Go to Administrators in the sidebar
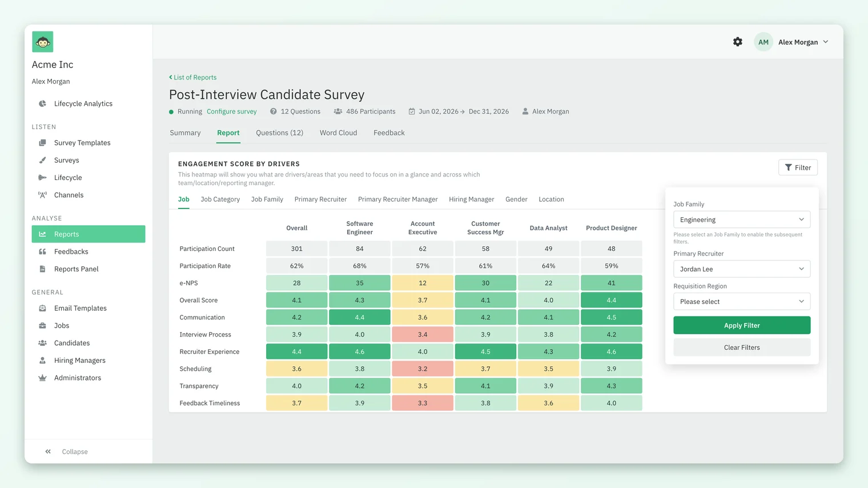868x488 pixels. 77,378
